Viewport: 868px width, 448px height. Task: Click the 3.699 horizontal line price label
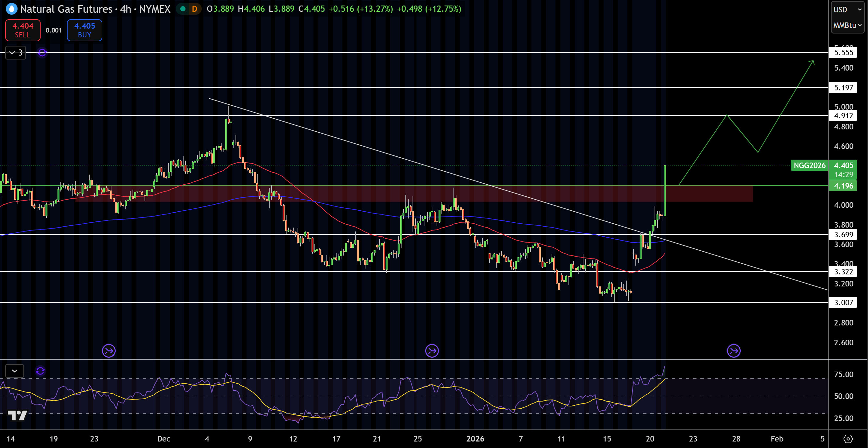(843, 234)
